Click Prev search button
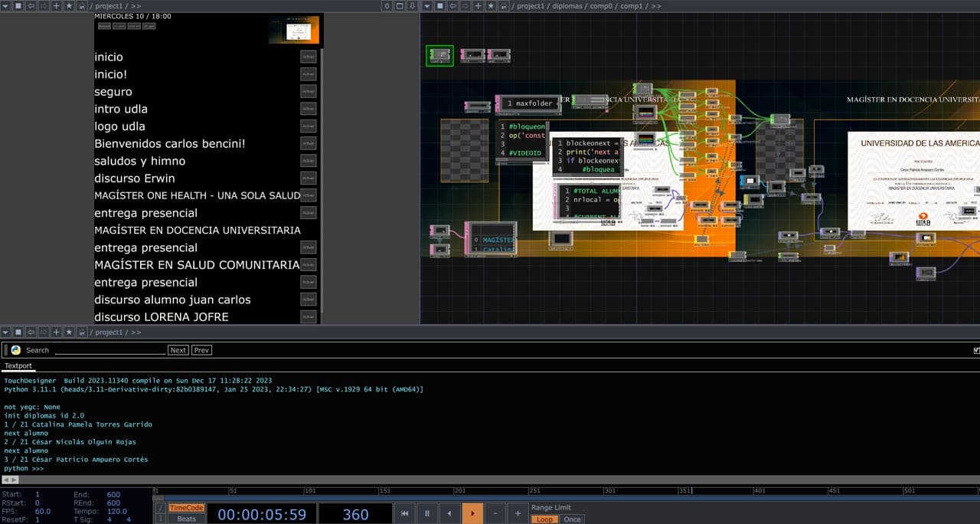This screenshot has height=524, width=980. click(202, 350)
